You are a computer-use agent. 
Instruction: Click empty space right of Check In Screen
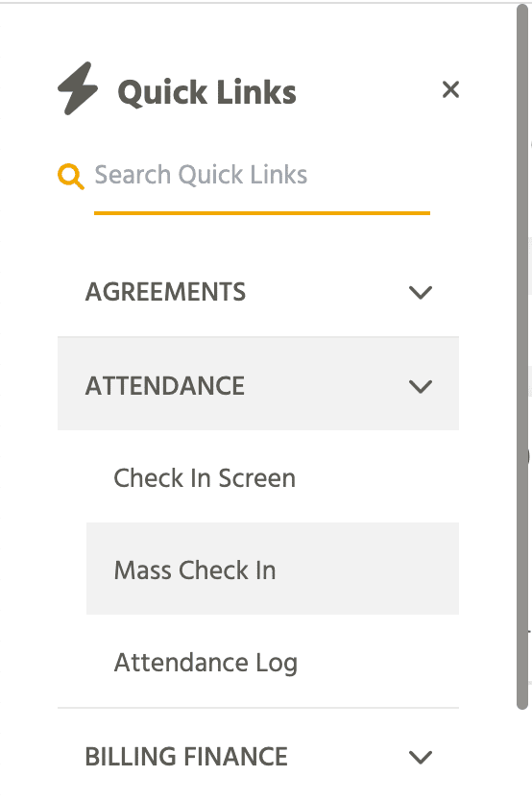point(377,477)
